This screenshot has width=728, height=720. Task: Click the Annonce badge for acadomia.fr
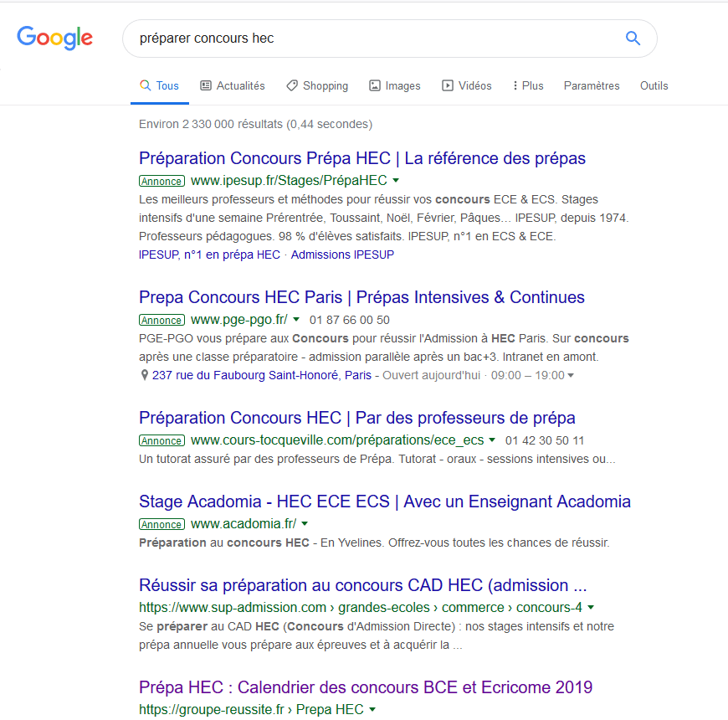tap(161, 524)
